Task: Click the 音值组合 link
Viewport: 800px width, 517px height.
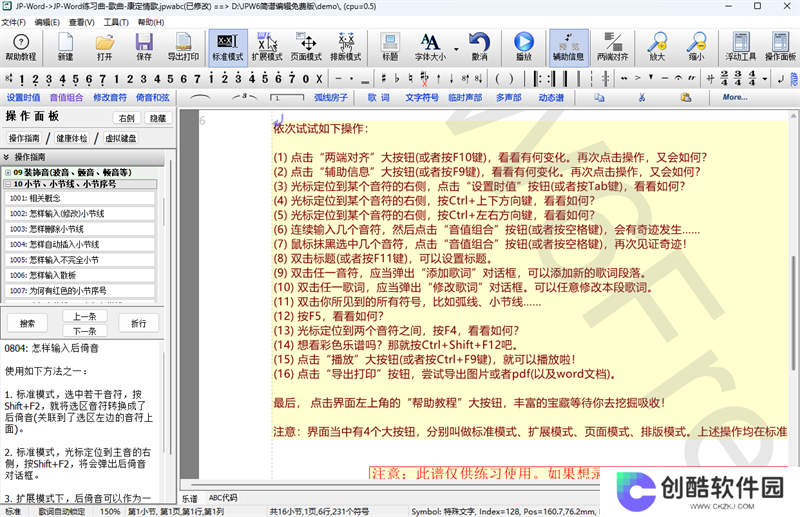Action: tap(66, 97)
